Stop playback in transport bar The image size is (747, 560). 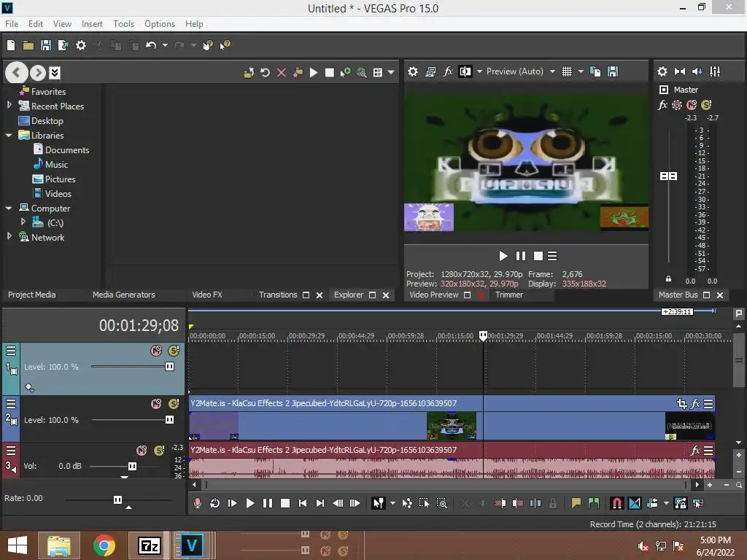pyautogui.click(x=285, y=503)
